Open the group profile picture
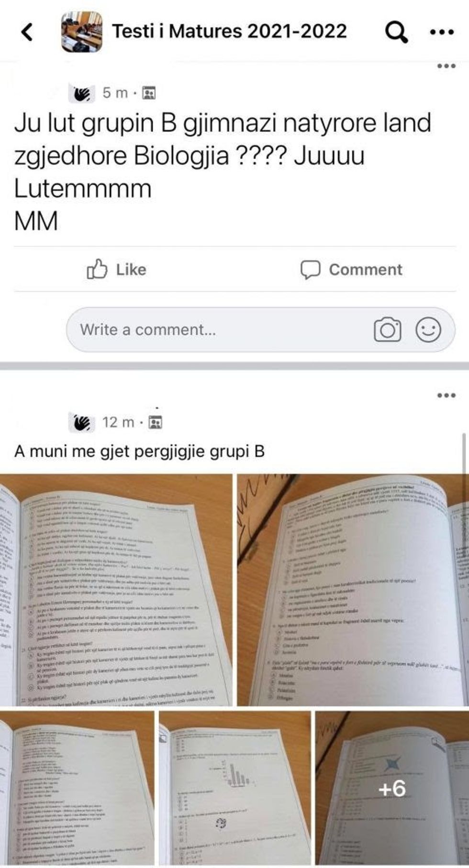 [x=81, y=32]
